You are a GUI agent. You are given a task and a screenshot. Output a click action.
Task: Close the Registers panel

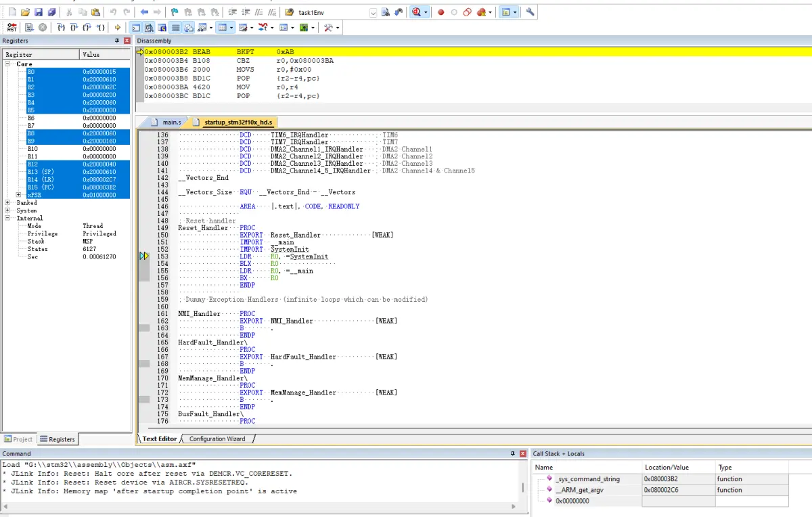point(127,41)
